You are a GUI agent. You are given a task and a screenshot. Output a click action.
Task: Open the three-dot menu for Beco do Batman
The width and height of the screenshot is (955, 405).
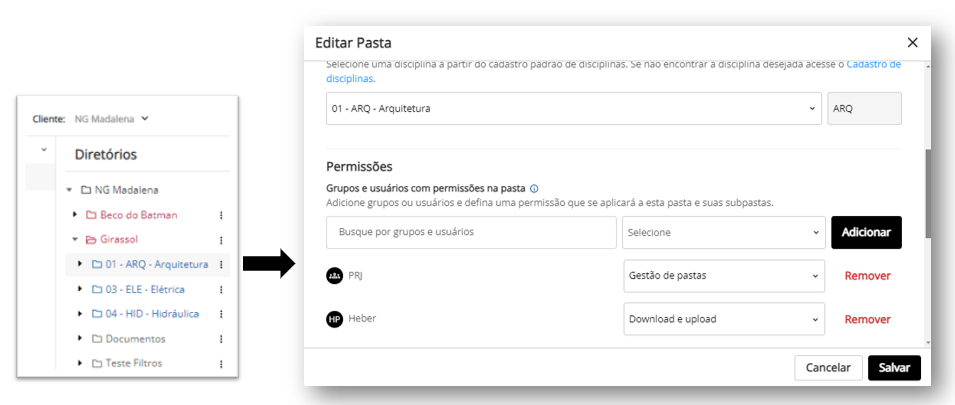point(221,215)
